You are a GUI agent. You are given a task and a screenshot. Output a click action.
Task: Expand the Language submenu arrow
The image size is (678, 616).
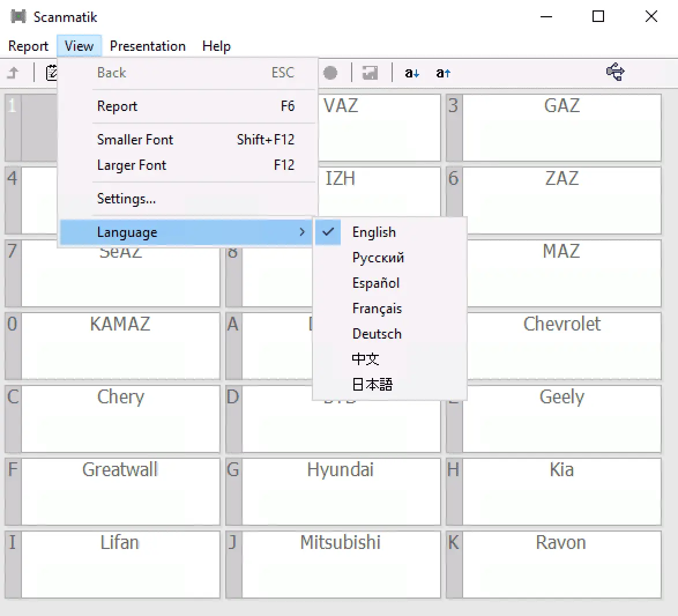click(x=302, y=232)
